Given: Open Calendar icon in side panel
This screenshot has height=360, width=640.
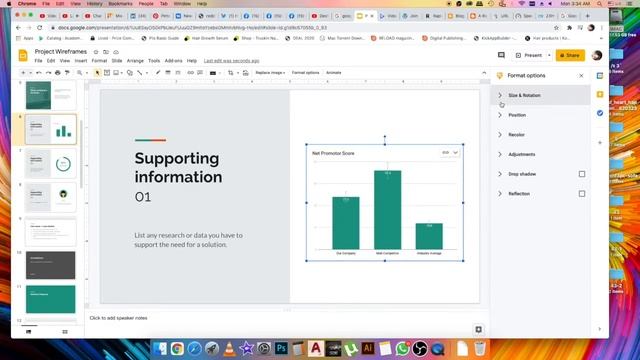Looking at the screenshot, I should tap(600, 76).
